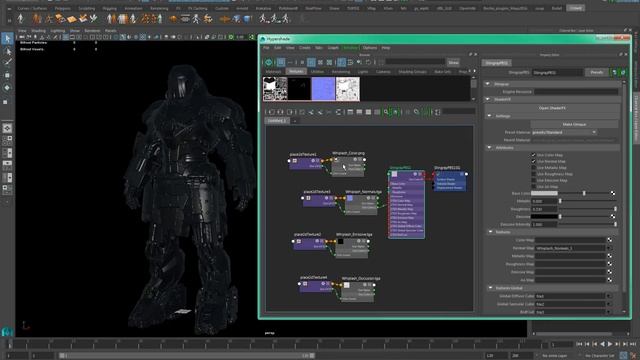This screenshot has width=640, height=360.
Task: Click the checker map button beside Base Color
Action: (613, 193)
